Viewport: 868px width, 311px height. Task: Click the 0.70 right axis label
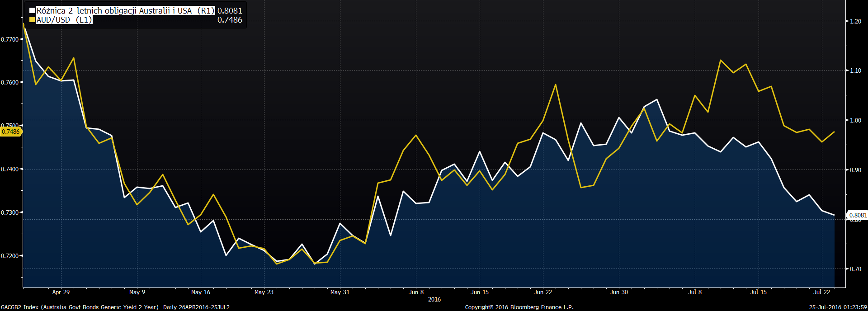pyautogui.click(x=855, y=269)
